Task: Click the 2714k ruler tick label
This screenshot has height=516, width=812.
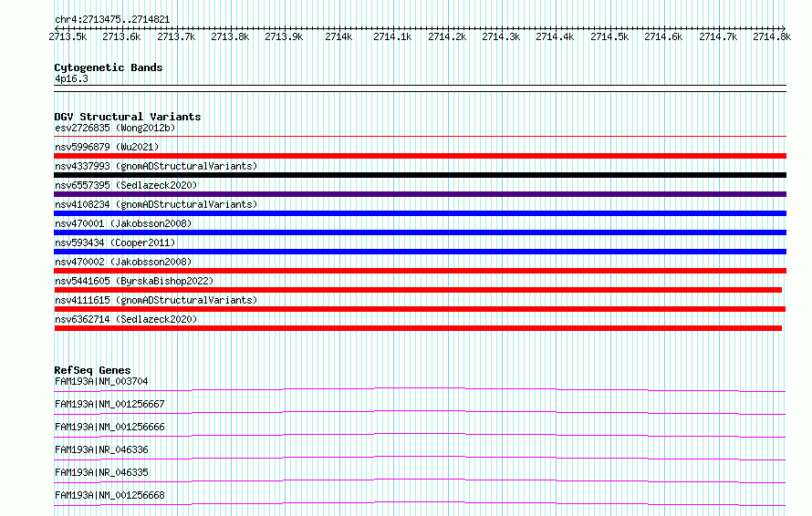Action: click(338, 36)
